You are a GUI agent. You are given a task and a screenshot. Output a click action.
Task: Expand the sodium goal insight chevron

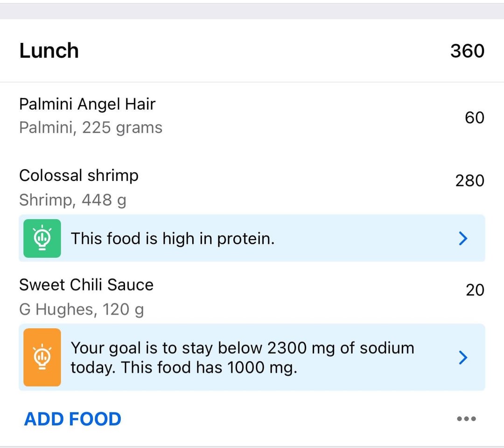pyautogui.click(x=463, y=358)
